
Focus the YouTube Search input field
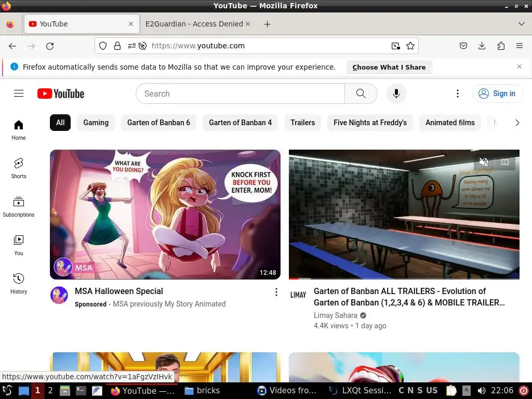click(x=240, y=94)
